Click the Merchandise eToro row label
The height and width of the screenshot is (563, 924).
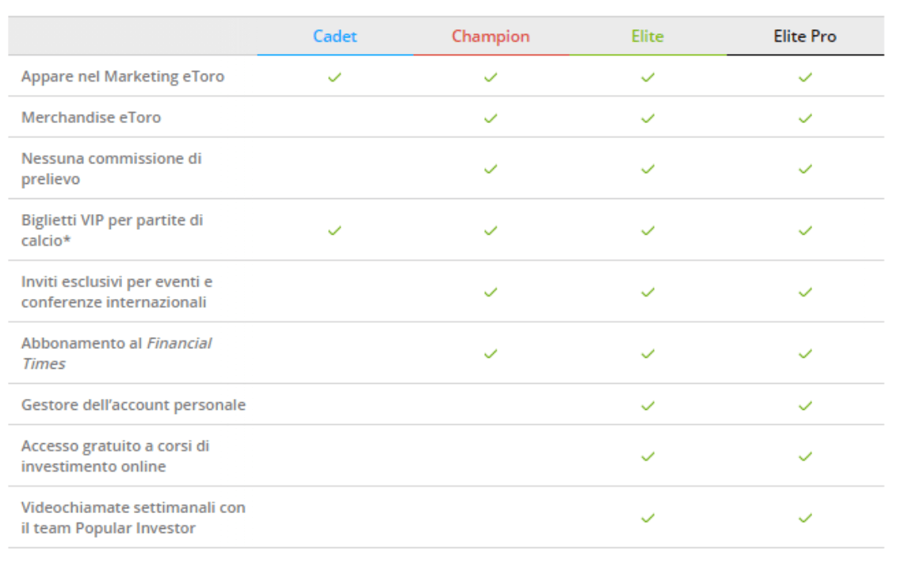pos(91,117)
